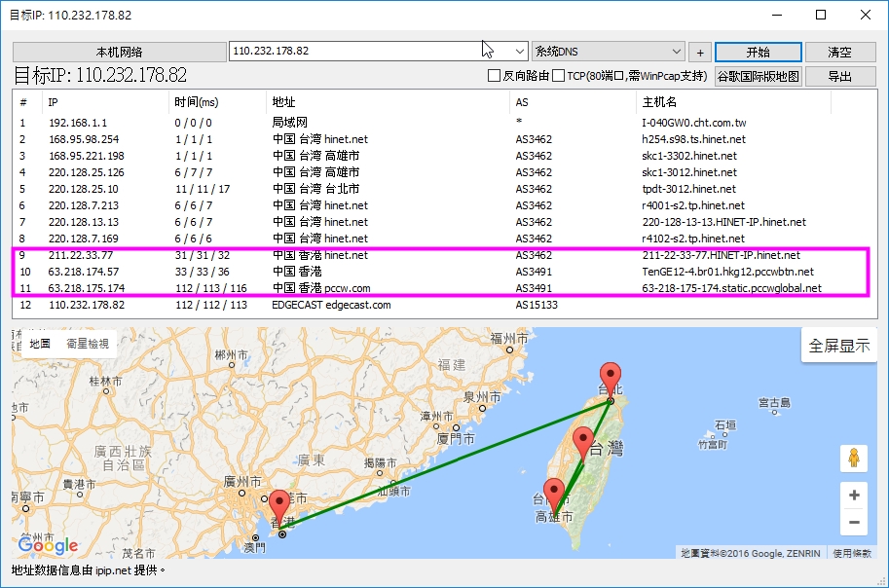Open 谷歌国际版地图 button
Screen dimensions: 889x588
758,76
